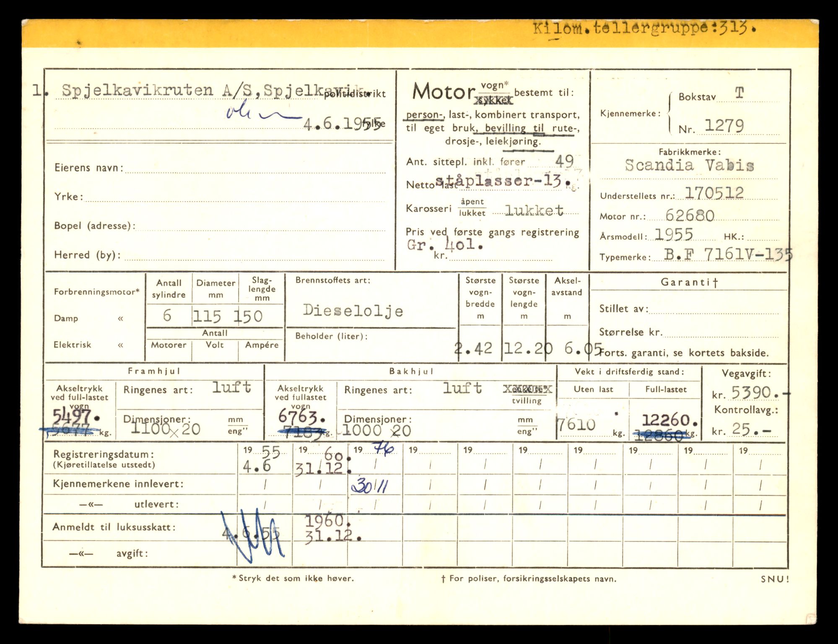Click unladen weight '7610'
This screenshot has height=644, width=838.
576,424
